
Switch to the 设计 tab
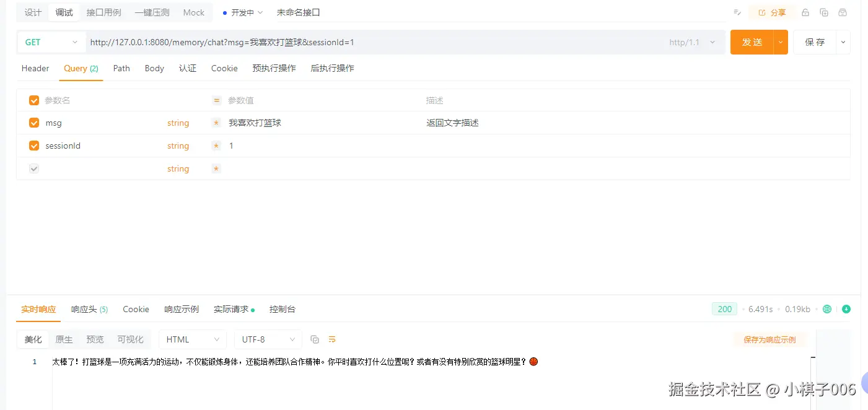[33, 12]
